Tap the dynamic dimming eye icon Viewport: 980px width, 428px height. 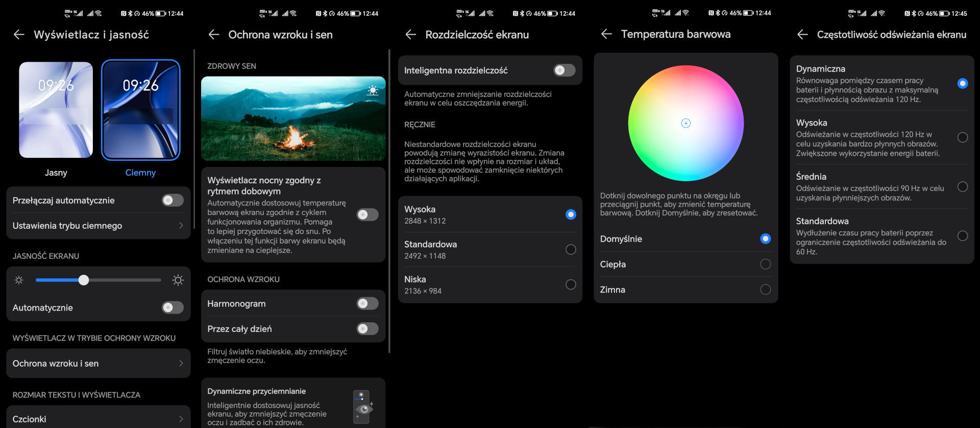click(x=362, y=407)
